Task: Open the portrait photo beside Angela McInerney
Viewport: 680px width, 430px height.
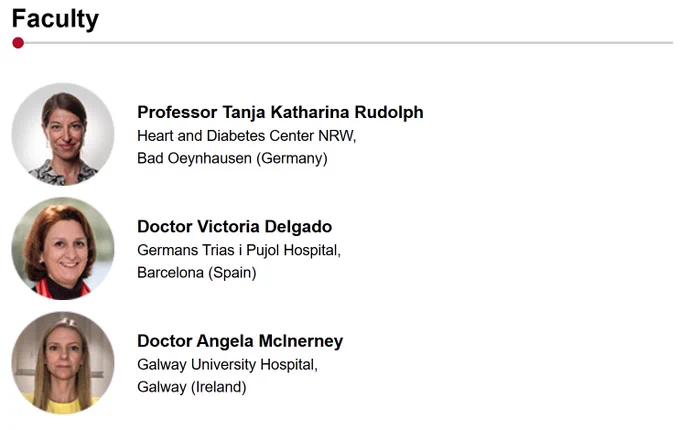Action: 63,363
